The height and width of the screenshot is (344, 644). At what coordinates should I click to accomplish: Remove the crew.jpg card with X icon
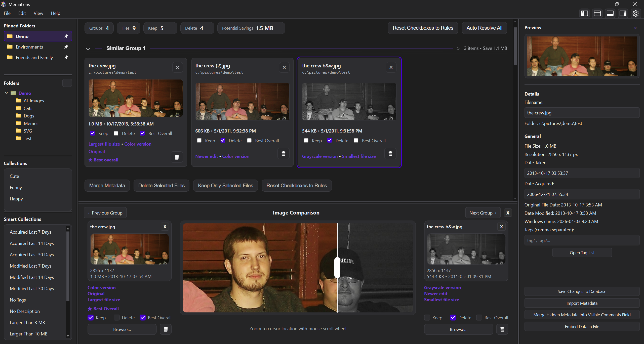pos(177,67)
